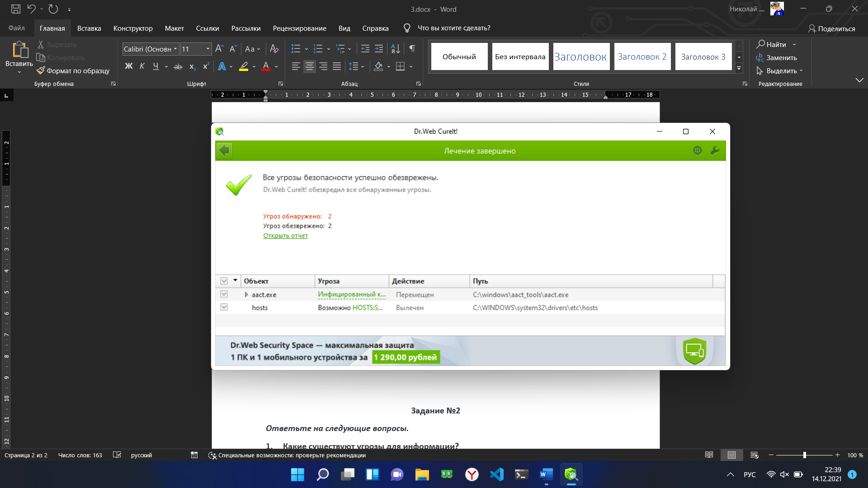Sort the selection alphabetically
This screenshot has width=868, height=488.
click(395, 49)
